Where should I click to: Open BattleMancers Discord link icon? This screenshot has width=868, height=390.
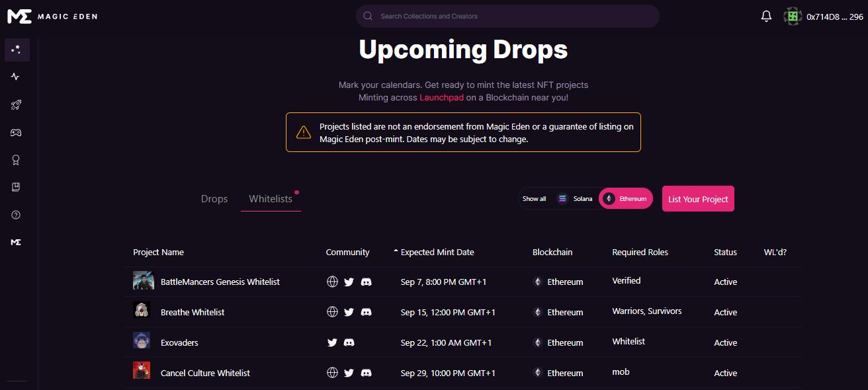pos(367,282)
